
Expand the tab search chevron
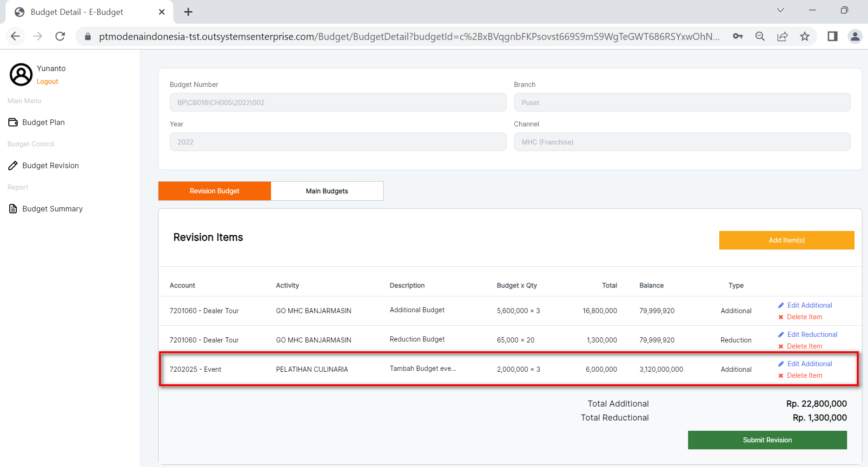[781, 10]
